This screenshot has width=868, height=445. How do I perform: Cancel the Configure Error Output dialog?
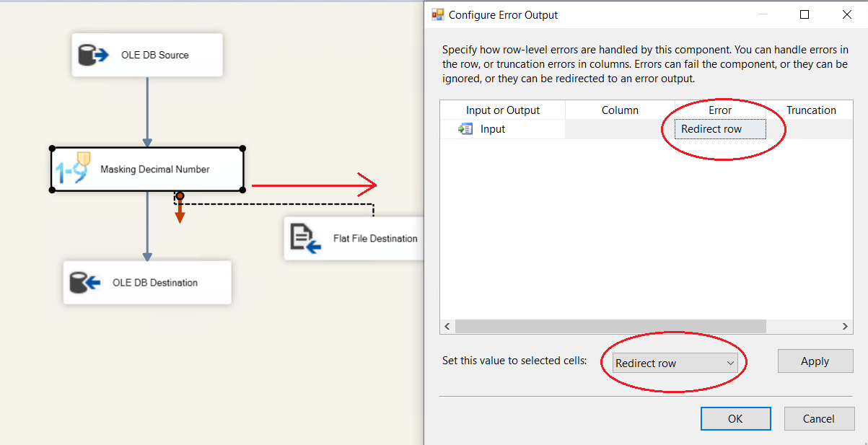pos(819,418)
